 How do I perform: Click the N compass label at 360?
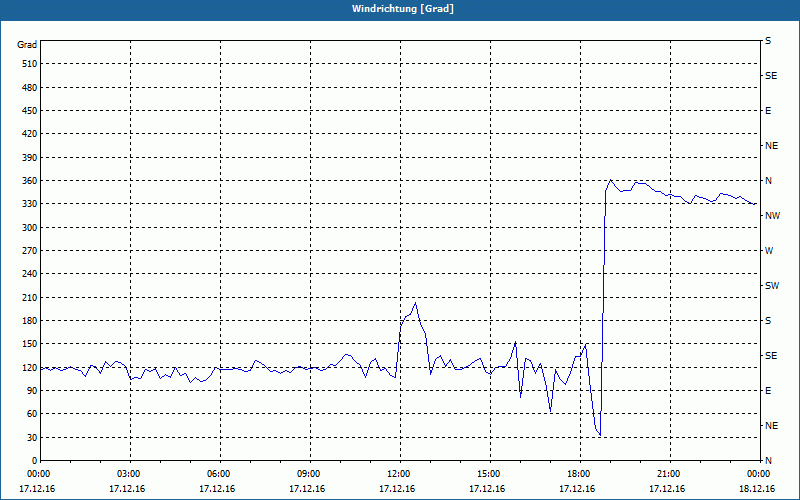769,181
